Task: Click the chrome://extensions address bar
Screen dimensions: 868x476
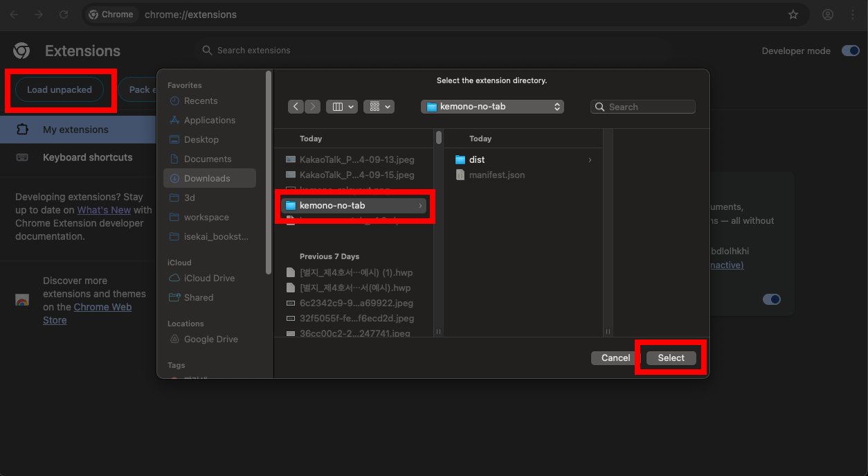Action: (190, 14)
